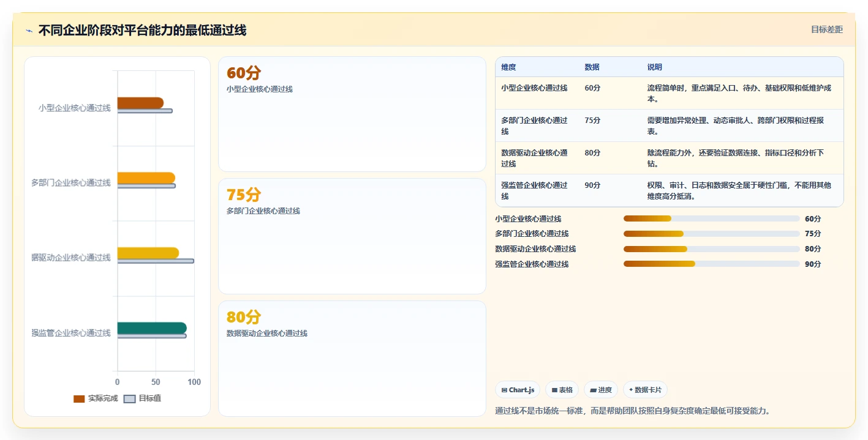Image resolution: width=868 pixels, height=440 pixels.
Task: Select the 进度 tag pill
Action: pos(601,390)
